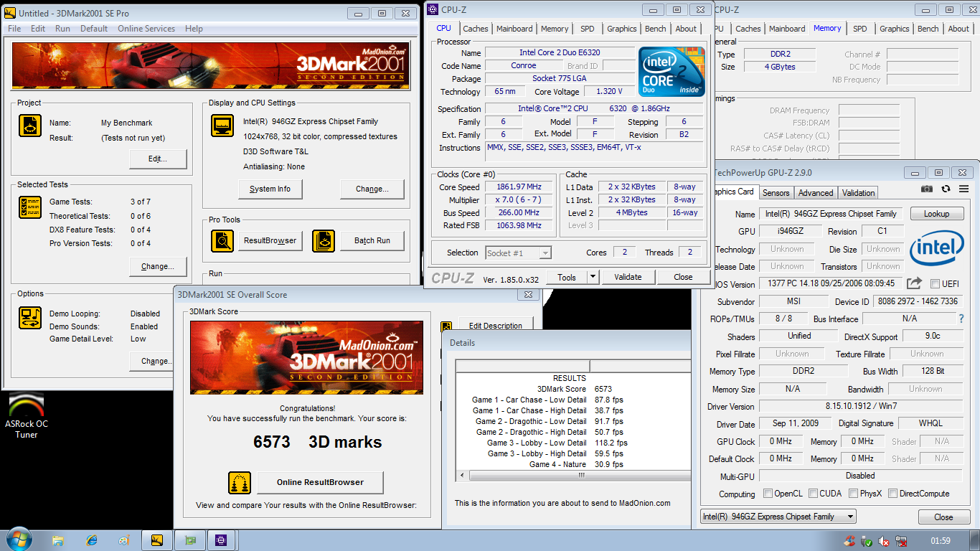The image size is (980, 551).
Task: Click the Paint taskbar icon
Action: coord(124,540)
